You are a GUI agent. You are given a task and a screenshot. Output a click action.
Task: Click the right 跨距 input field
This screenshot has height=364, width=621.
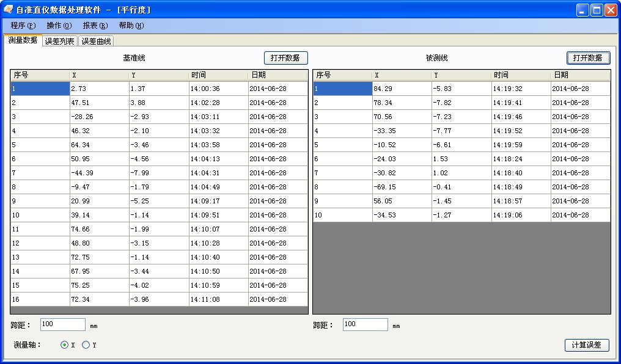click(x=365, y=324)
